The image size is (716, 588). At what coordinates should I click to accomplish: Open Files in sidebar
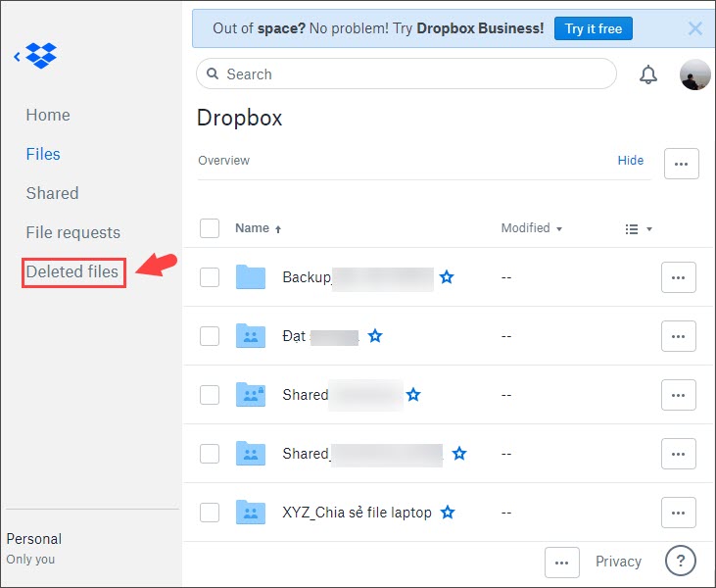[43, 154]
